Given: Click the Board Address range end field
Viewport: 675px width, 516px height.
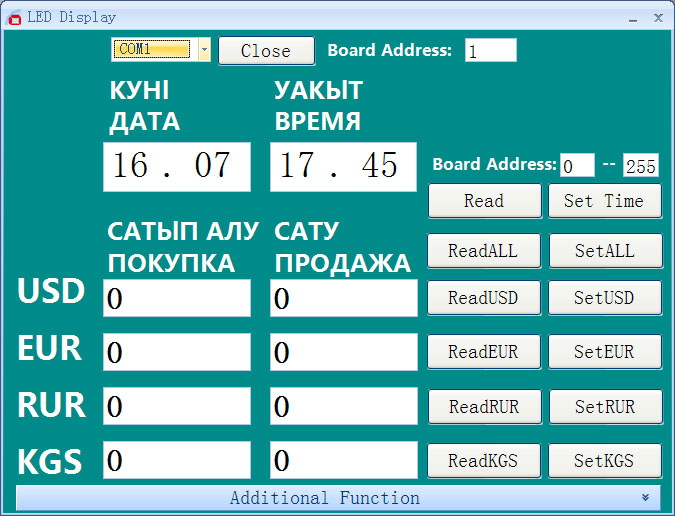Looking at the screenshot, I should tap(640, 165).
